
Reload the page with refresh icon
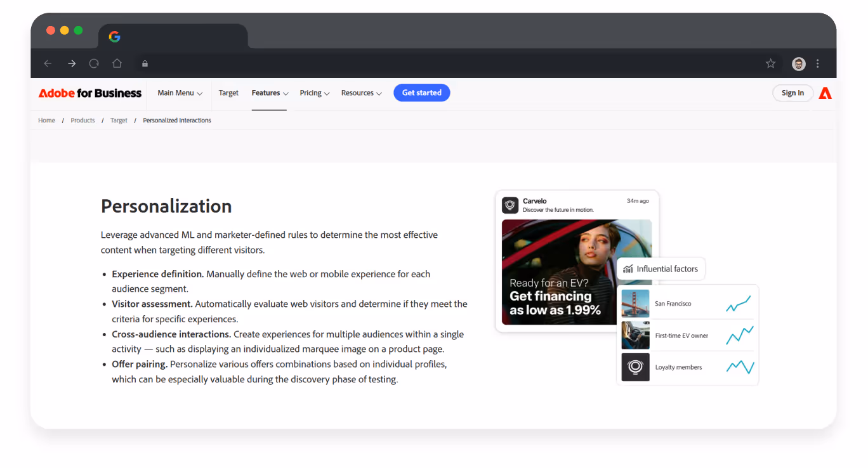(x=94, y=63)
